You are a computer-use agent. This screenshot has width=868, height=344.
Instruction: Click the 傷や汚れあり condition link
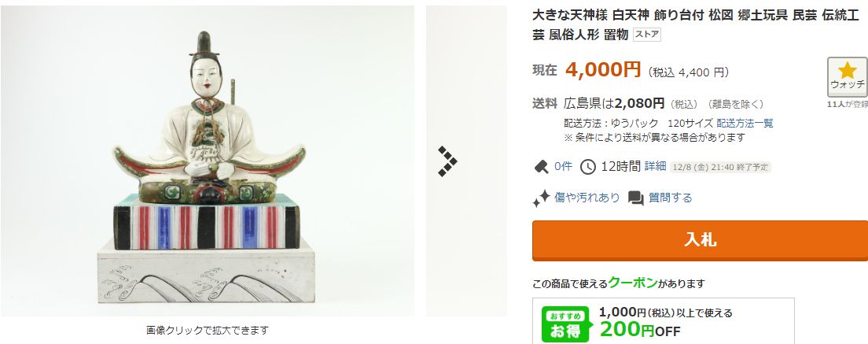[x=587, y=198]
